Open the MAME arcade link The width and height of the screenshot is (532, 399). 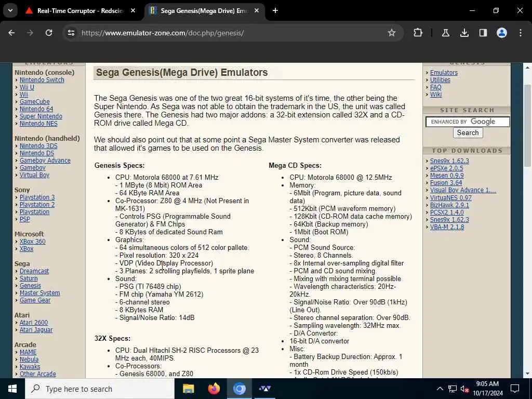click(28, 352)
